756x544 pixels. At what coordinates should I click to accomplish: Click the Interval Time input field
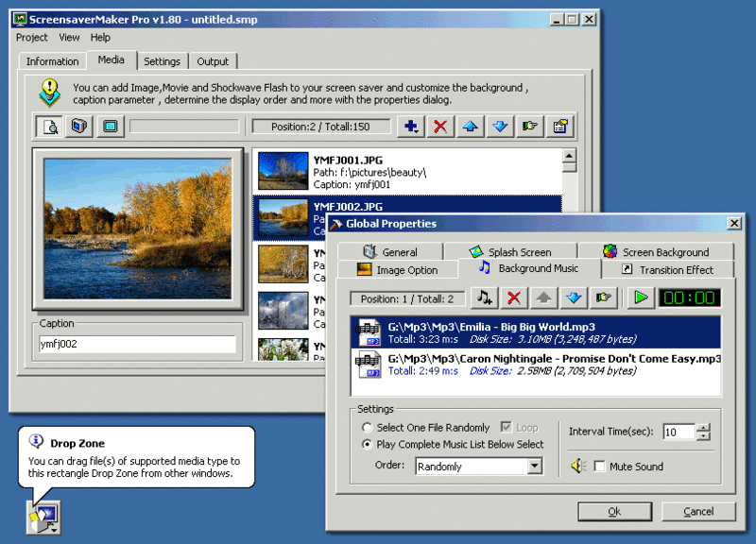679,432
